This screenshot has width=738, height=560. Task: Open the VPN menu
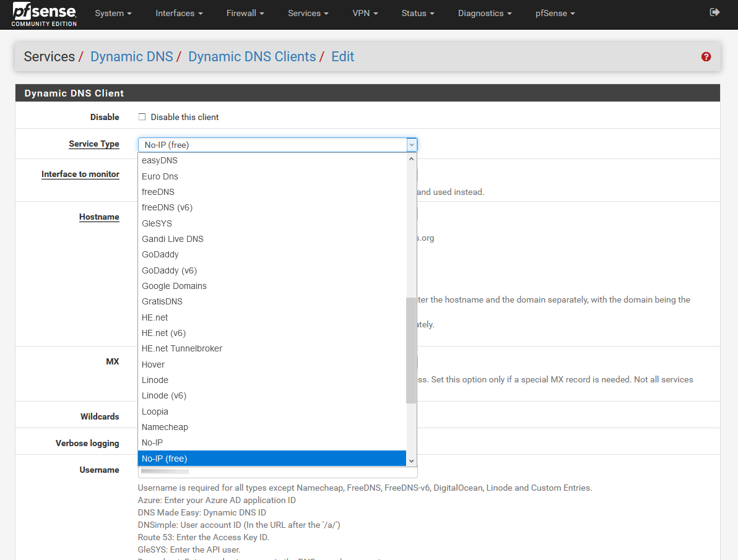(x=365, y=13)
